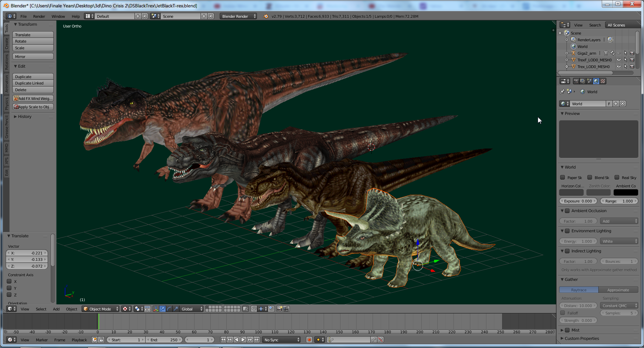
Task: Switch to the Create tool shelf tab
Action: click(6, 44)
